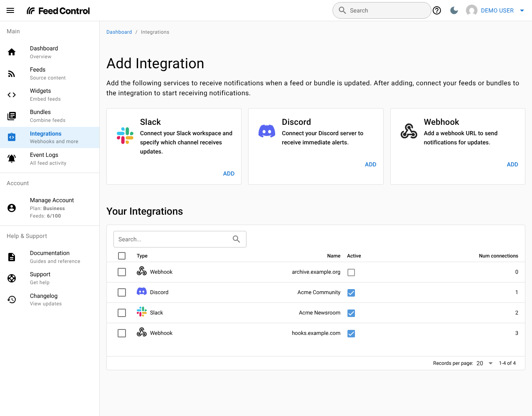Click the Feeds RSS icon
Image resolution: width=532 pixels, height=416 pixels.
(12, 74)
